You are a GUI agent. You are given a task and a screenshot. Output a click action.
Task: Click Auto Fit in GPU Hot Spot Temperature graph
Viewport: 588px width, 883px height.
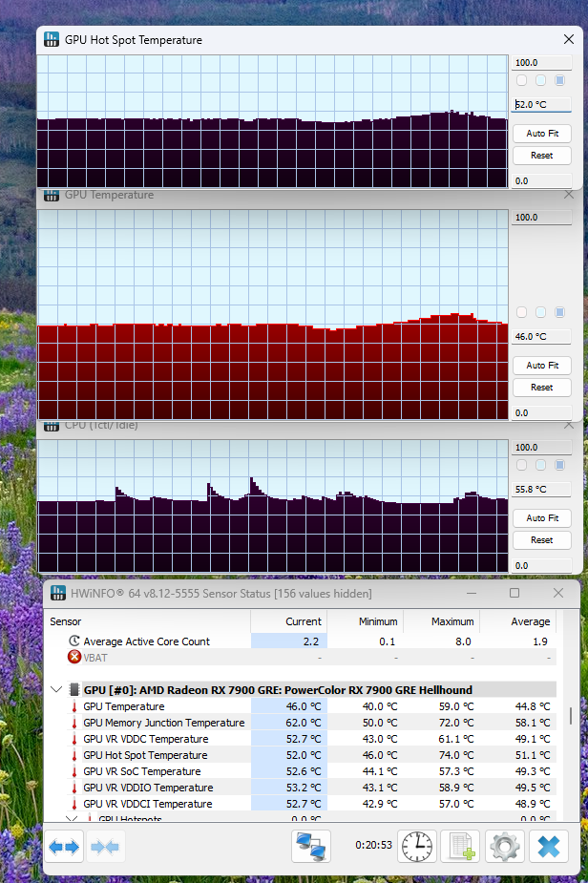coord(542,134)
